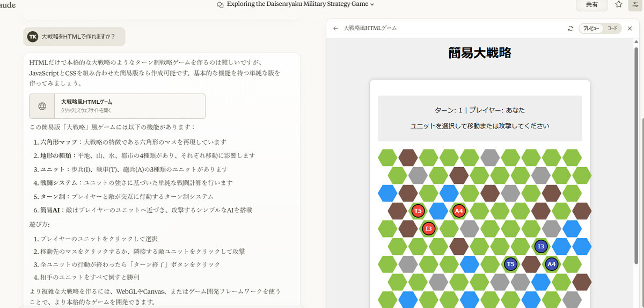The width and height of the screenshot is (644, 308).
Task: Click the chat bubble icon beside the title
Action: [220, 4]
